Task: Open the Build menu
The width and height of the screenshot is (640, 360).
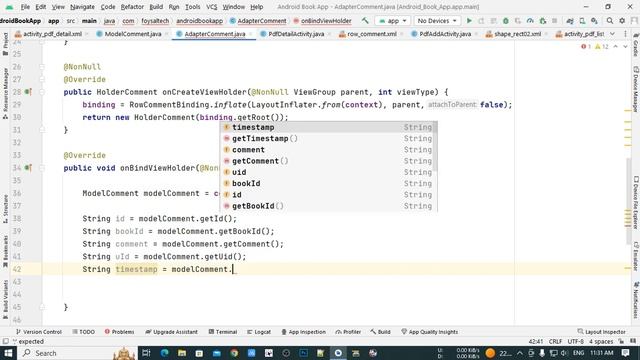Action: [x=156, y=7]
